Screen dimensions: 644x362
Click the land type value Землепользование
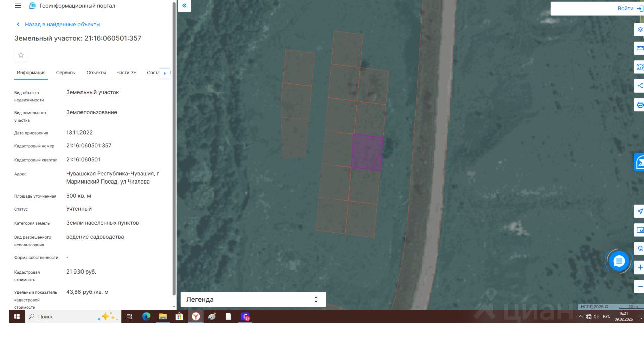[92, 112]
